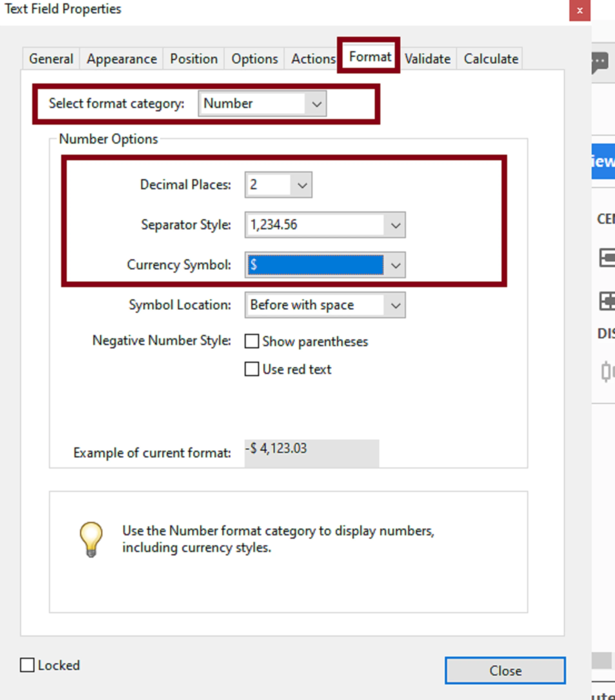The width and height of the screenshot is (615, 700).
Task: Close the Text Field Properties dialog with red X
Action: (x=579, y=11)
